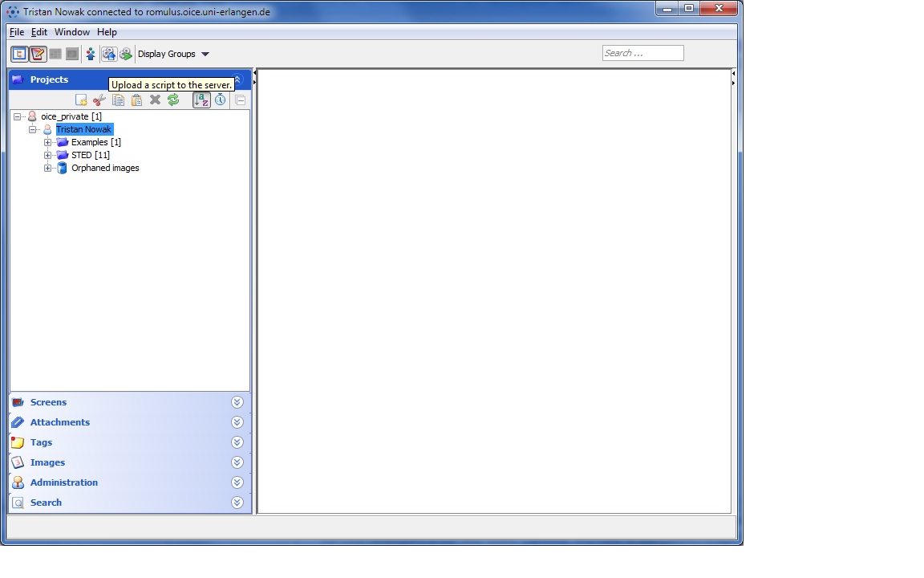
Task: Expand the Tags panel chevron
Action: [x=237, y=442]
